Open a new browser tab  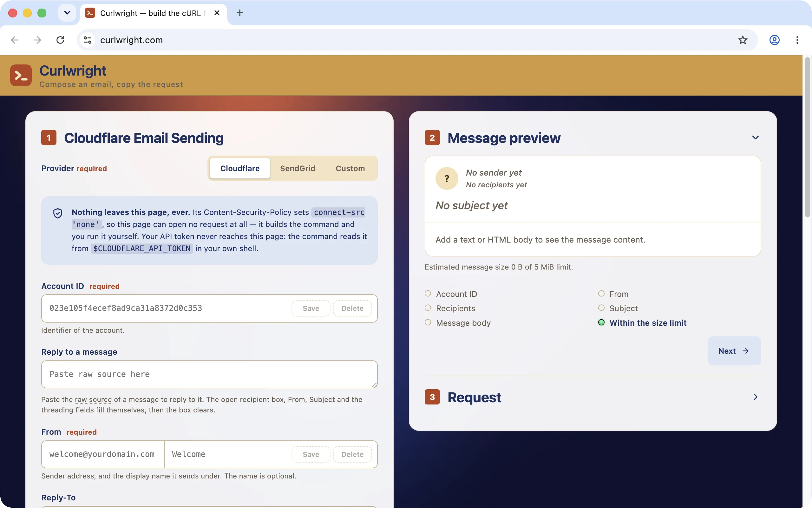(x=239, y=13)
